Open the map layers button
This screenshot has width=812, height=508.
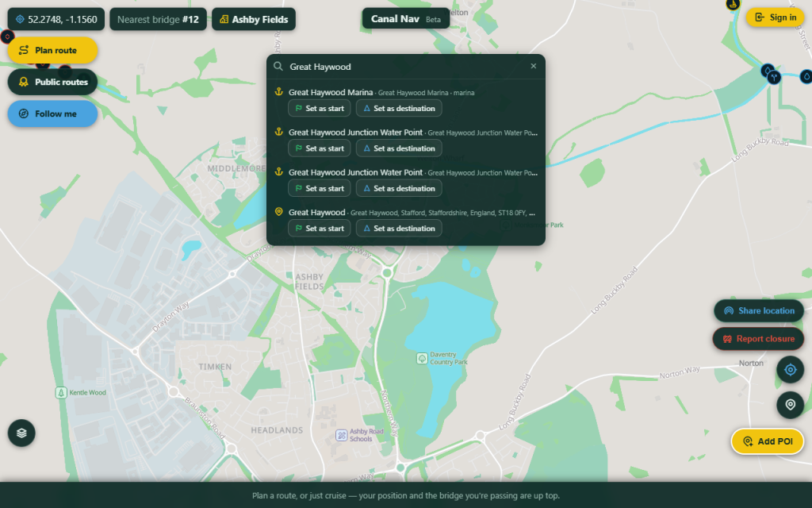(21, 433)
